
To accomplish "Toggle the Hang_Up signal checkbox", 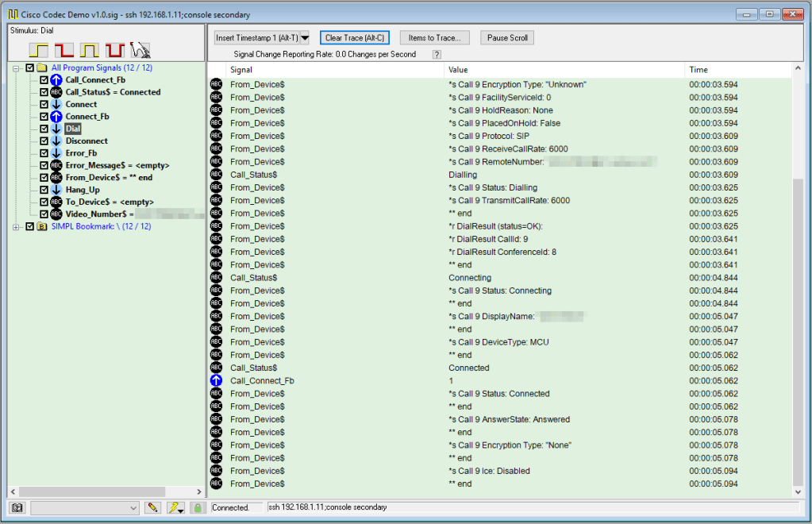I will 44,190.
